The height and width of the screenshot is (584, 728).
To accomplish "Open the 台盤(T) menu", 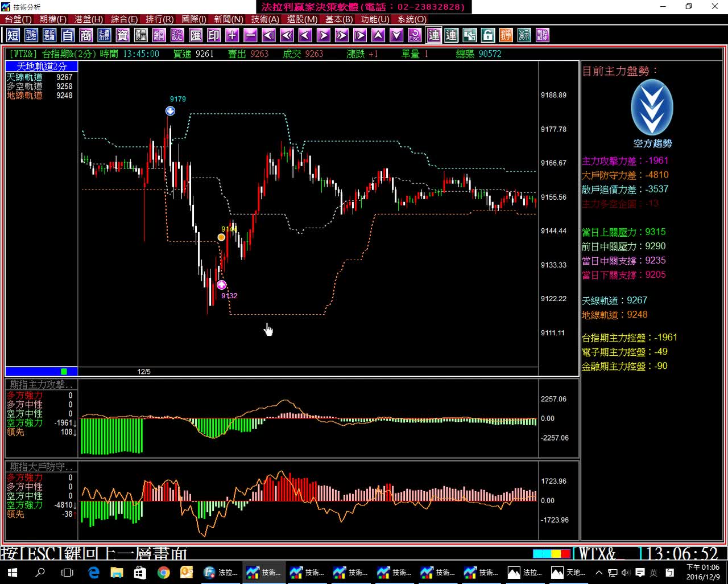I will pos(18,19).
